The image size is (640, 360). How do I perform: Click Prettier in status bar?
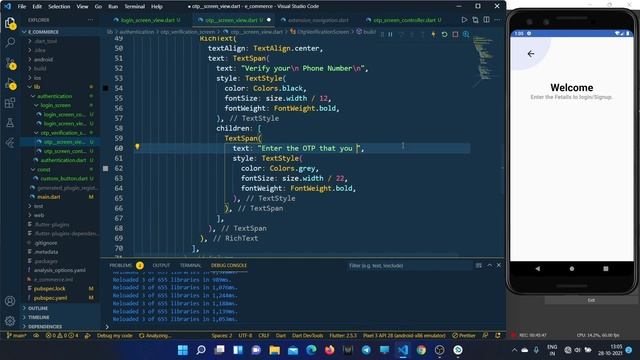464,336
